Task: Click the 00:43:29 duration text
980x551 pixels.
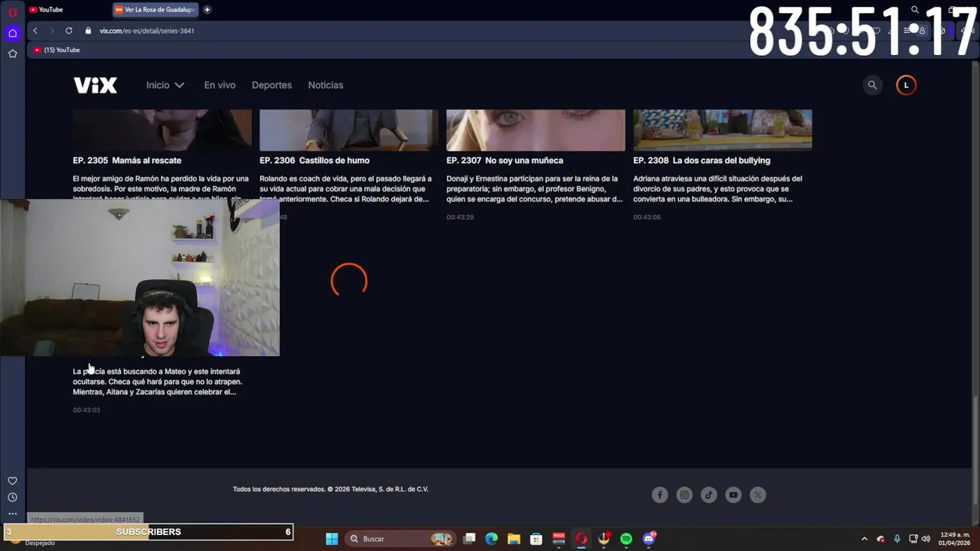Action: click(x=460, y=217)
